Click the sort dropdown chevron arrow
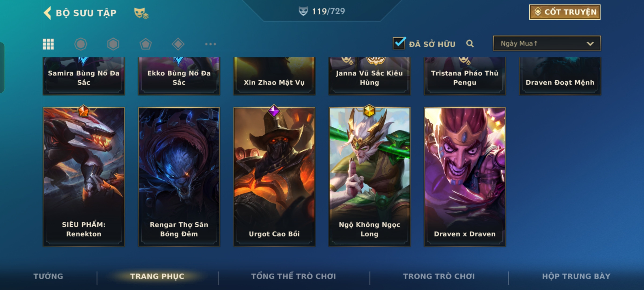Image resolution: width=644 pixels, height=290 pixels. (x=590, y=44)
